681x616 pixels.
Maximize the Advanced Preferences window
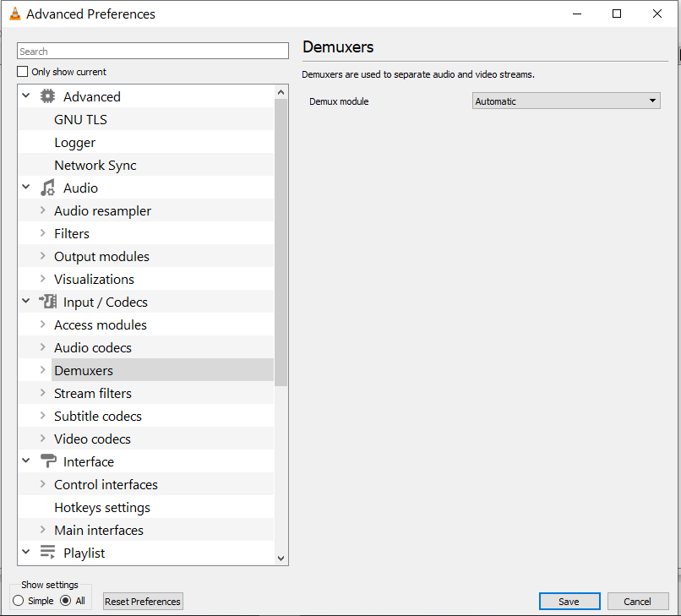(616, 14)
